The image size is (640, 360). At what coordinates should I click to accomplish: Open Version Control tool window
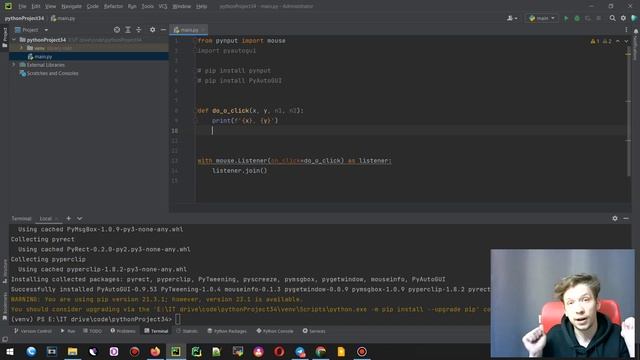click(33, 331)
